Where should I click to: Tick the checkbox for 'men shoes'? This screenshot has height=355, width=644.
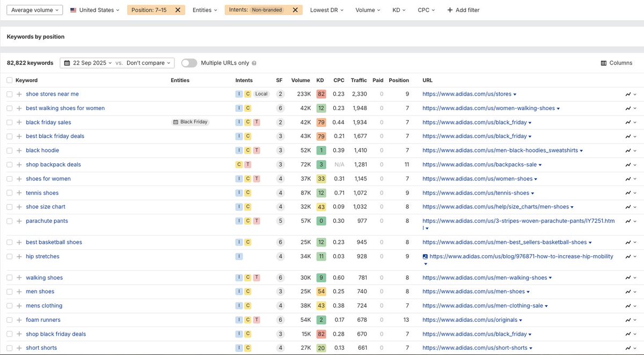pos(9,292)
